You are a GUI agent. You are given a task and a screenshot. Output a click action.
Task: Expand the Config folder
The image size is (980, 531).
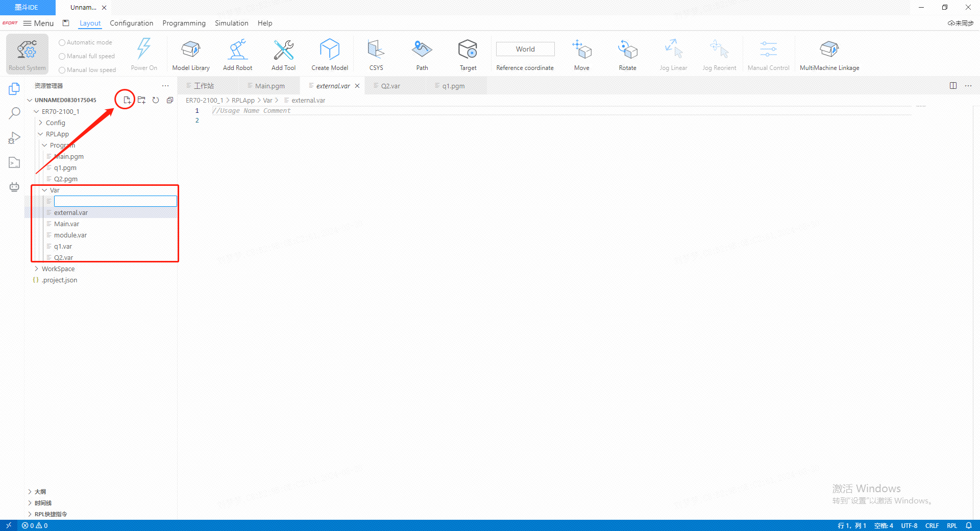coord(55,123)
